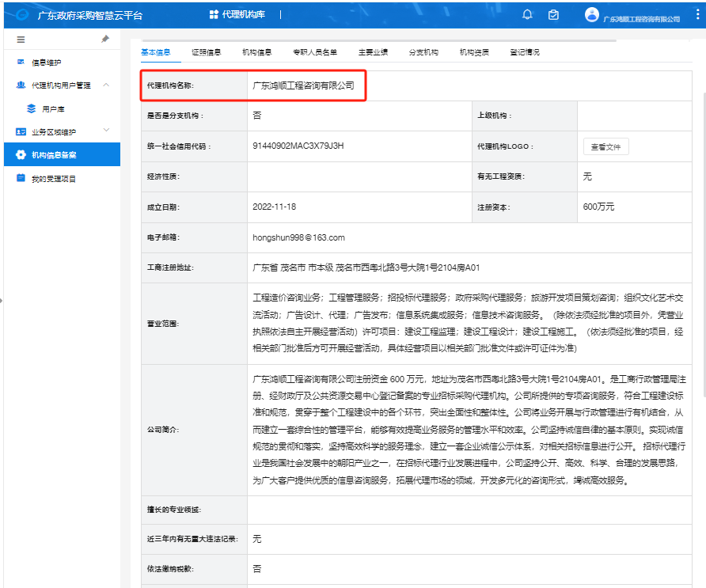The width and height of the screenshot is (706, 588).
Task: Click the 代理机构LOGO field label
Action: [x=505, y=146]
